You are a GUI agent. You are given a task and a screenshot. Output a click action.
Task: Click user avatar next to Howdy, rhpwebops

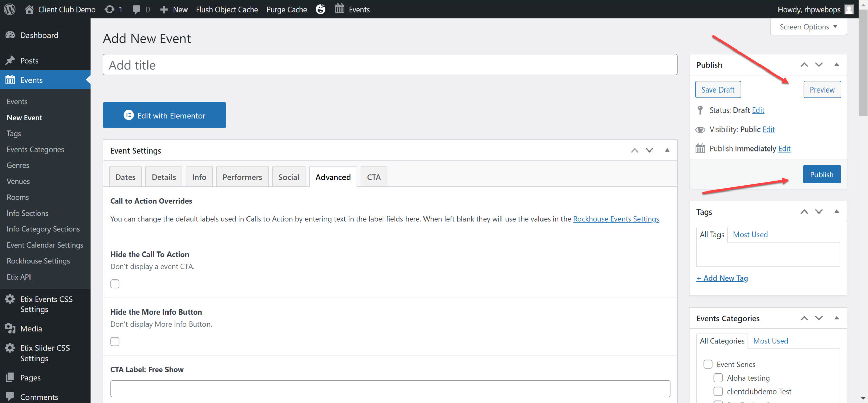(x=849, y=9)
